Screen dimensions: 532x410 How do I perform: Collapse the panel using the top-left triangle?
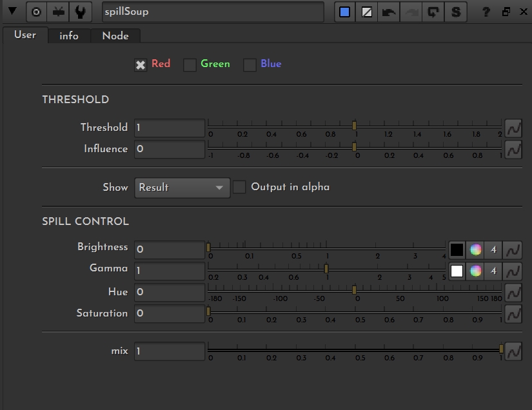tap(12, 11)
